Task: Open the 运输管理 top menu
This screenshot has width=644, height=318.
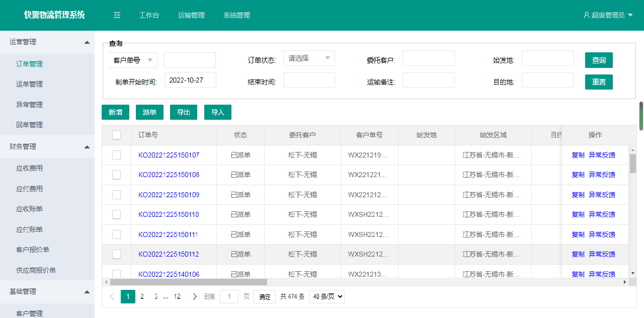Action: pos(191,15)
